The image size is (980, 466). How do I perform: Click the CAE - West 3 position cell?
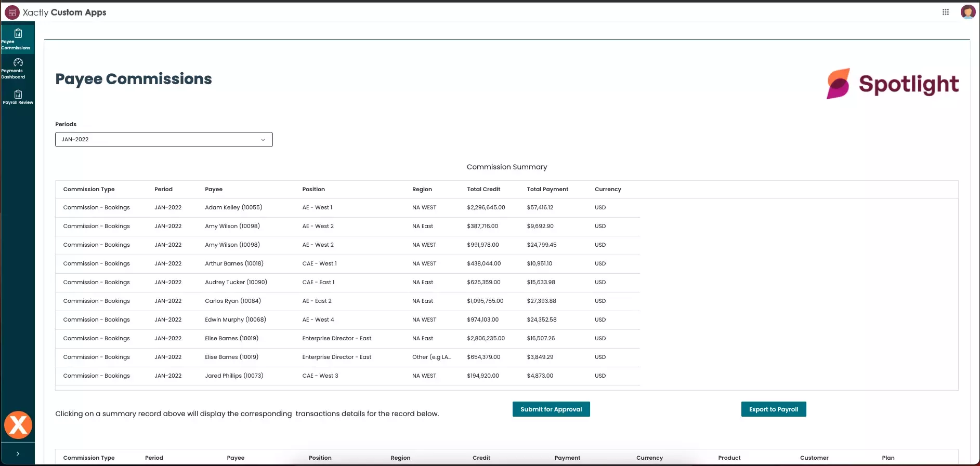pos(320,376)
